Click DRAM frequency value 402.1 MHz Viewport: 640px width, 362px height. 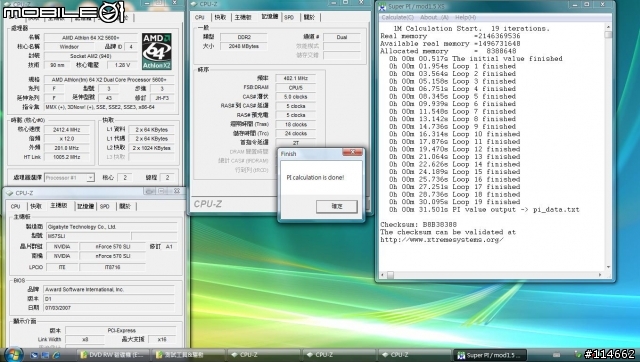296,78
